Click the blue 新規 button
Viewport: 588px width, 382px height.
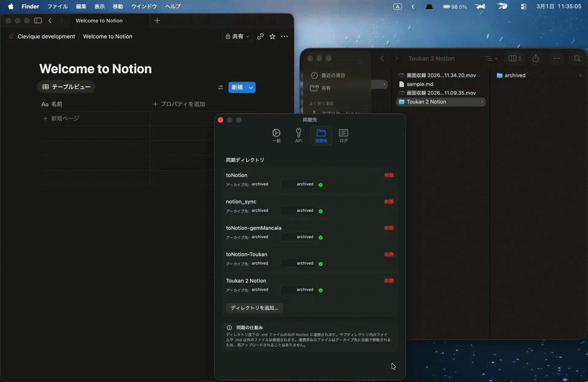pos(237,88)
